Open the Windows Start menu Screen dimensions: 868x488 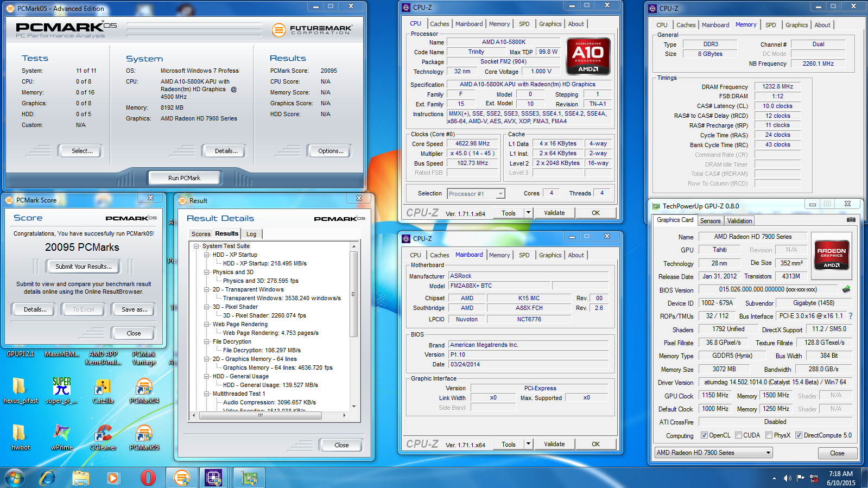(x=15, y=478)
